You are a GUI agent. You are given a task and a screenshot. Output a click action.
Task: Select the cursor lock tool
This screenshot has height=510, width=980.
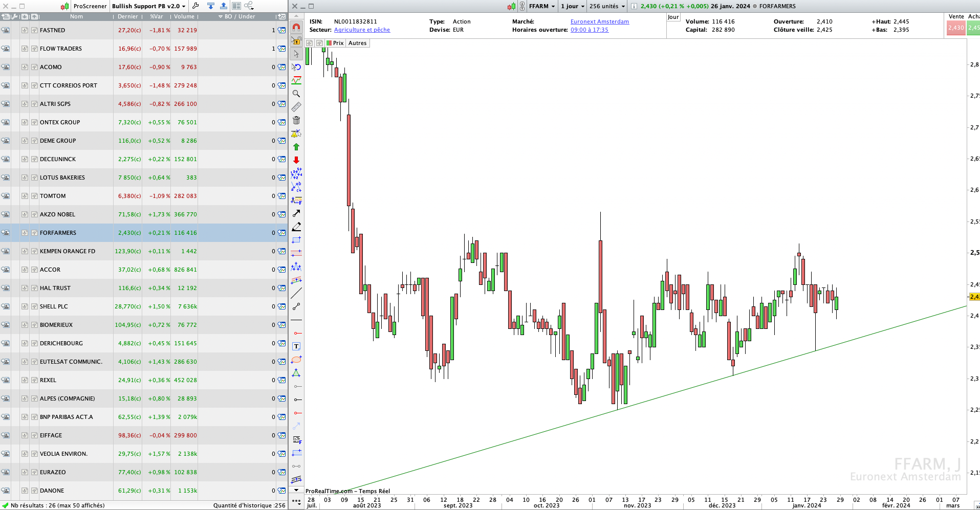pyautogui.click(x=296, y=40)
